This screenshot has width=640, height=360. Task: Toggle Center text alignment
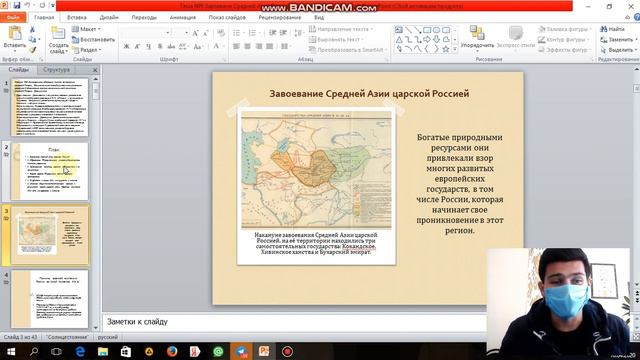247,47
